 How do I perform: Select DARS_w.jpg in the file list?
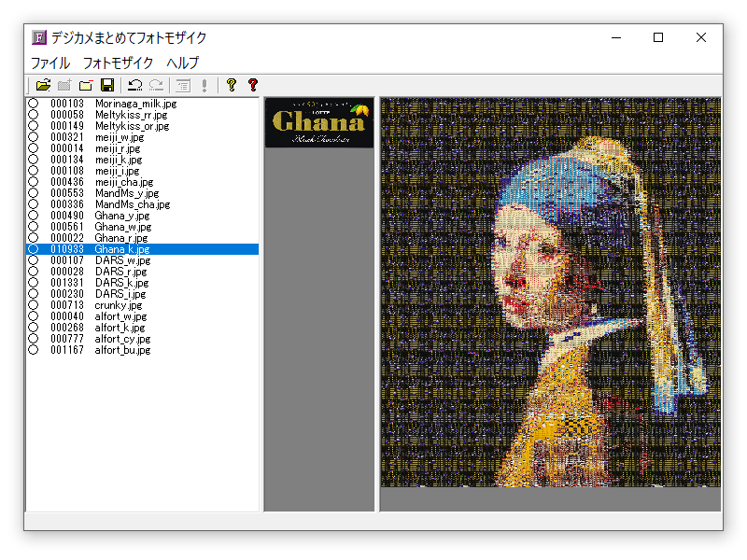[x=123, y=260]
